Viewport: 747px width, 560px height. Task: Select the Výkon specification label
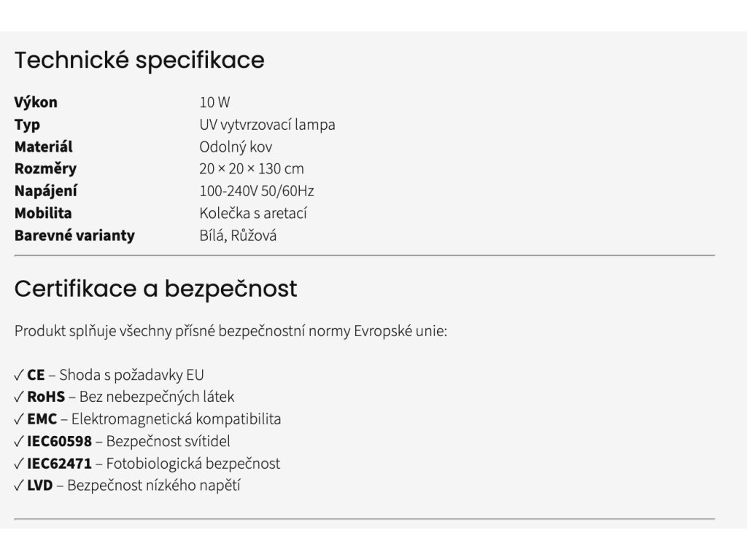coord(36,102)
